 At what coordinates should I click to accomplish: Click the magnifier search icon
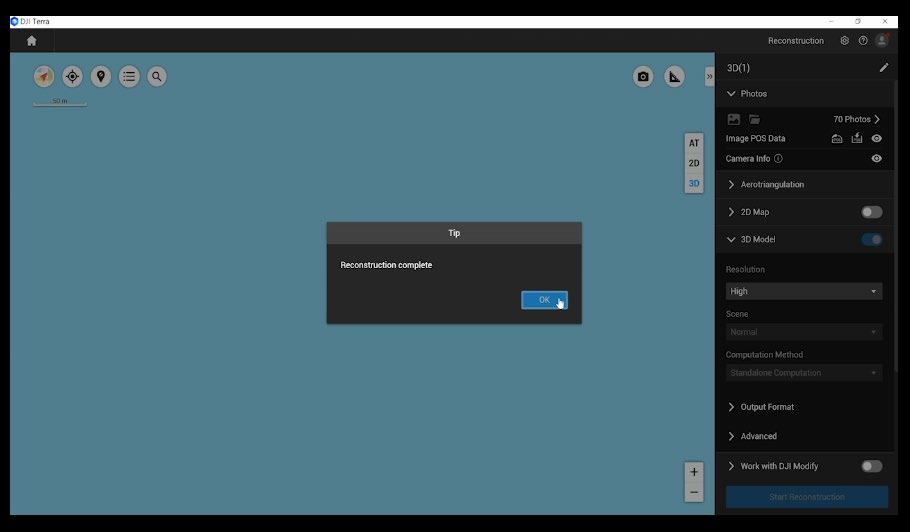157,76
